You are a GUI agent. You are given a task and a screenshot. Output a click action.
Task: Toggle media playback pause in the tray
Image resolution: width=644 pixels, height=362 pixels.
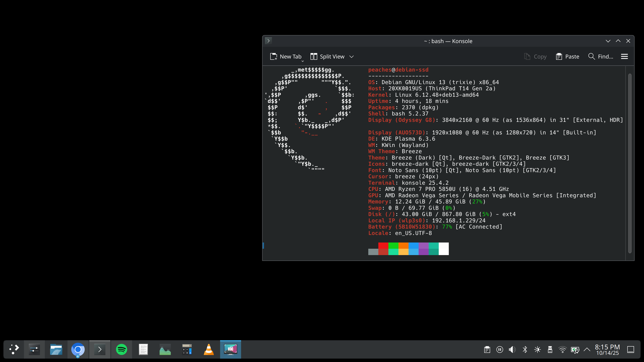(x=499, y=349)
